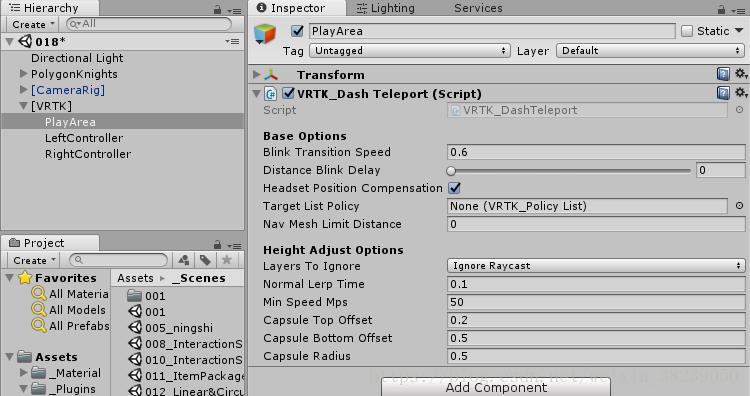750x396 pixels.
Task: Click the Min Speed Mps value field
Action: 596,302
